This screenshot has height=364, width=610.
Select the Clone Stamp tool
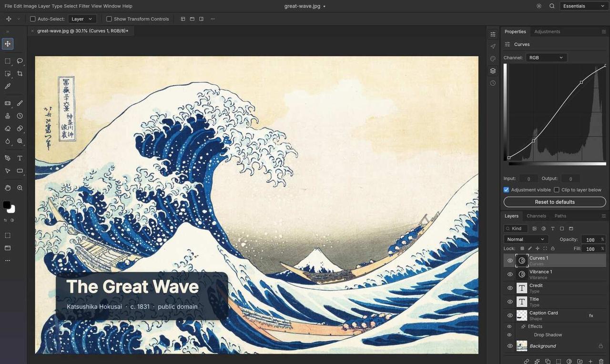(8, 116)
